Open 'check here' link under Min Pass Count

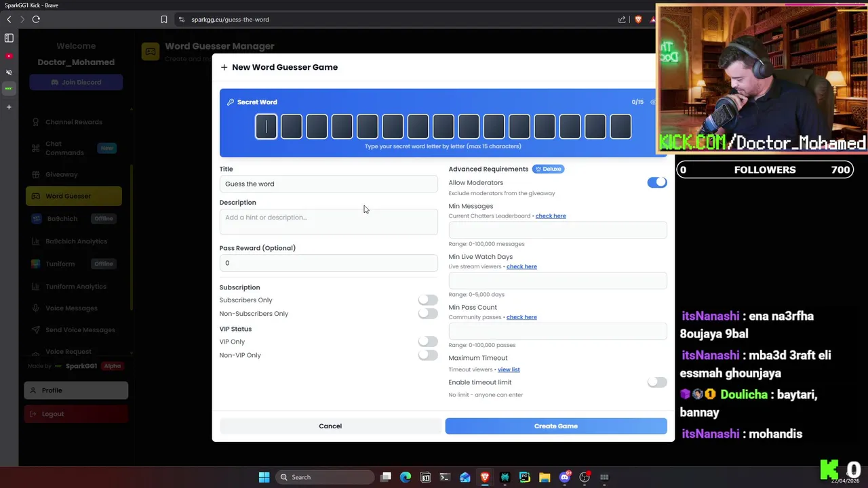[x=521, y=317]
